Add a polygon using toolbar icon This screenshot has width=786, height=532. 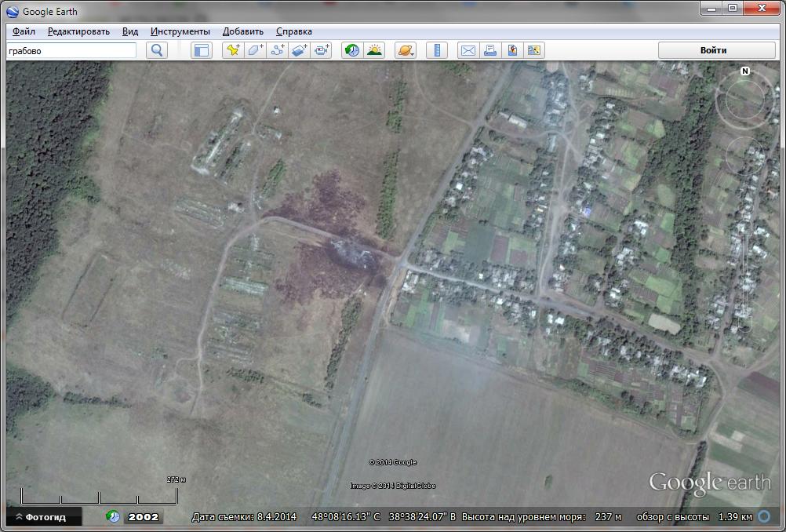255,50
